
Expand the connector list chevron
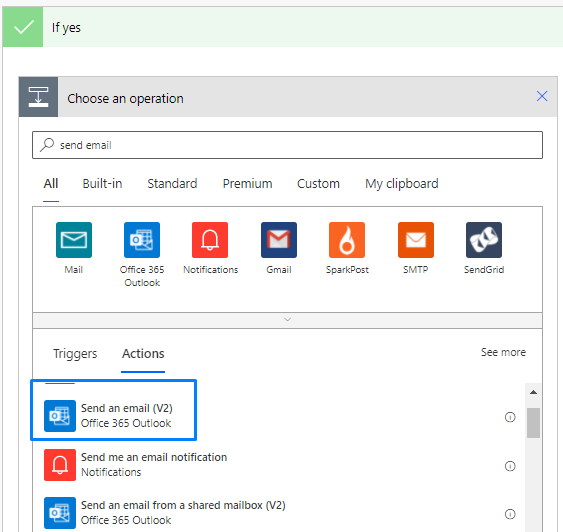click(x=287, y=319)
